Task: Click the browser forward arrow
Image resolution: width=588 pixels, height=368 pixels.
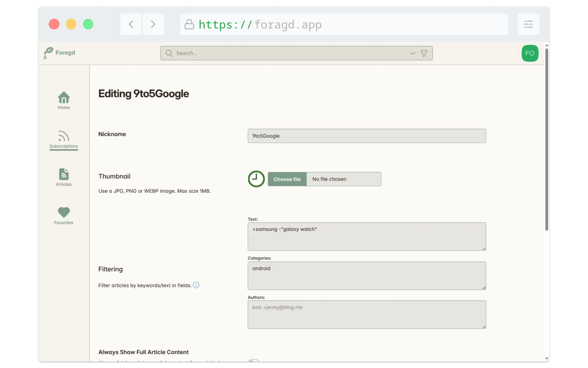Action: point(153,24)
